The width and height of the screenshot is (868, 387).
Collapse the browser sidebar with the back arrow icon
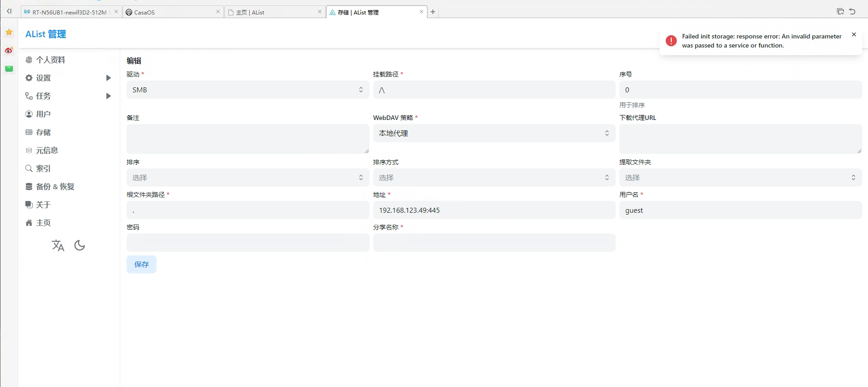9,11
